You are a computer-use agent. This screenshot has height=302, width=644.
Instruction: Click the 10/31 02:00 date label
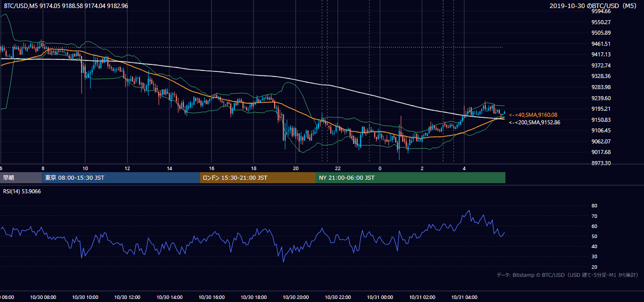pyautogui.click(x=422, y=297)
